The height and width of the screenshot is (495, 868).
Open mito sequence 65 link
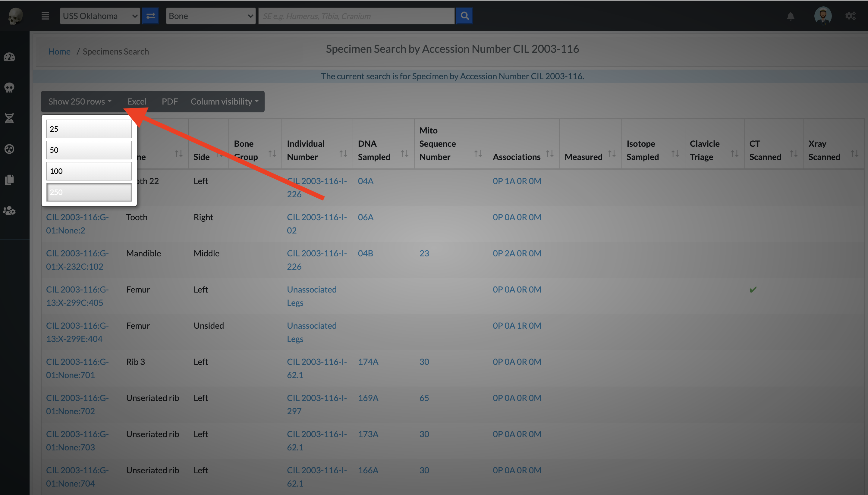point(424,398)
